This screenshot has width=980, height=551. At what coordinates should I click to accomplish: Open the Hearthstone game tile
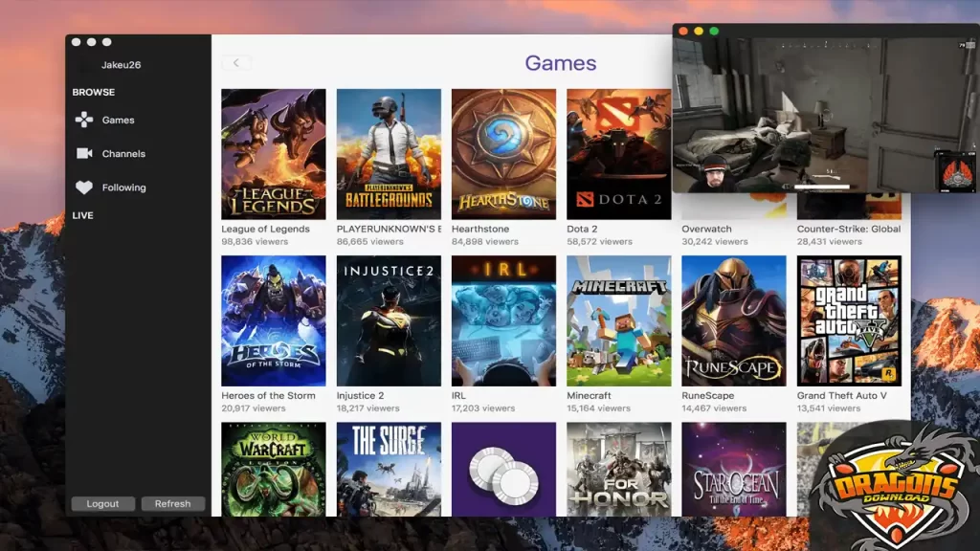pos(503,154)
